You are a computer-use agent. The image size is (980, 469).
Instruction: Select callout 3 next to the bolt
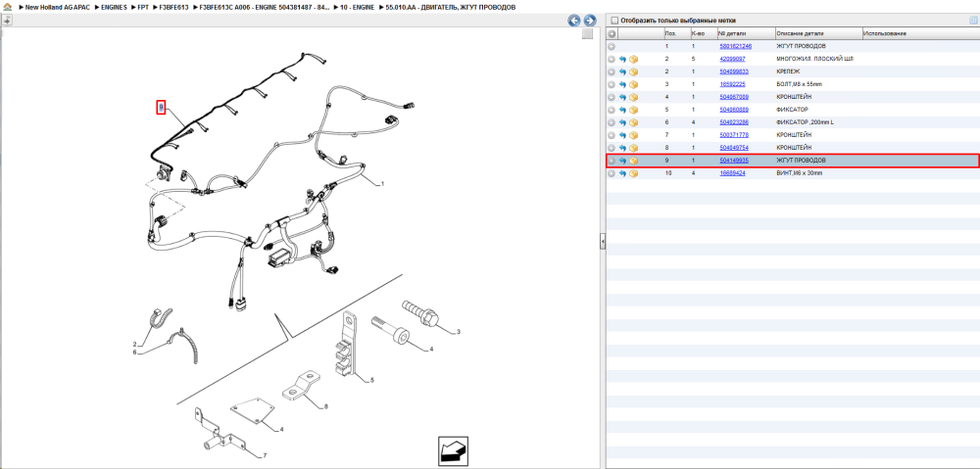click(x=458, y=331)
